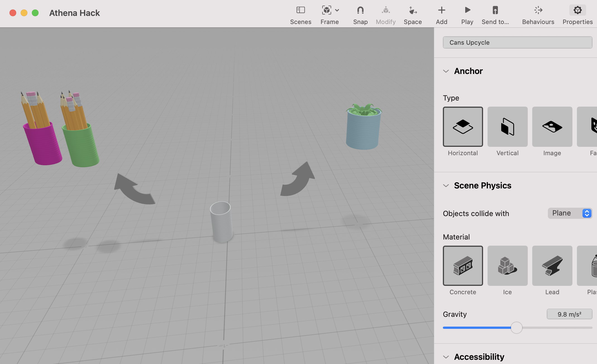Image resolution: width=597 pixels, height=364 pixels.
Task: Click the Space toolbar icon
Action: (x=412, y=10)
